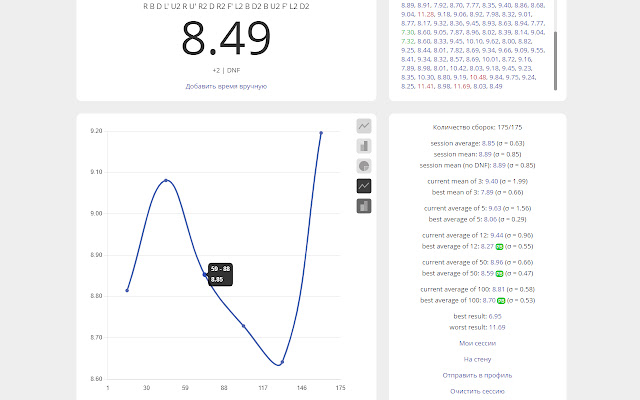Open the last 8.49 entry in times list
This screenshot has height=400, width=640.
tap(496, 86)
